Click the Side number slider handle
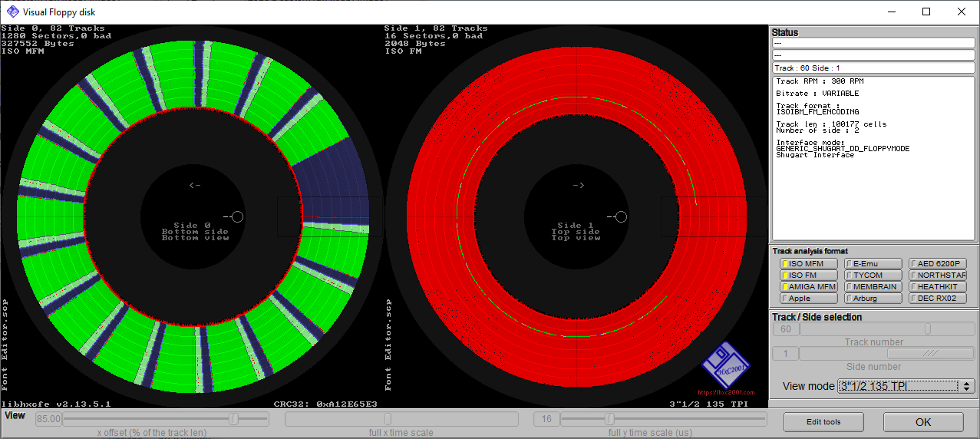 931,354
